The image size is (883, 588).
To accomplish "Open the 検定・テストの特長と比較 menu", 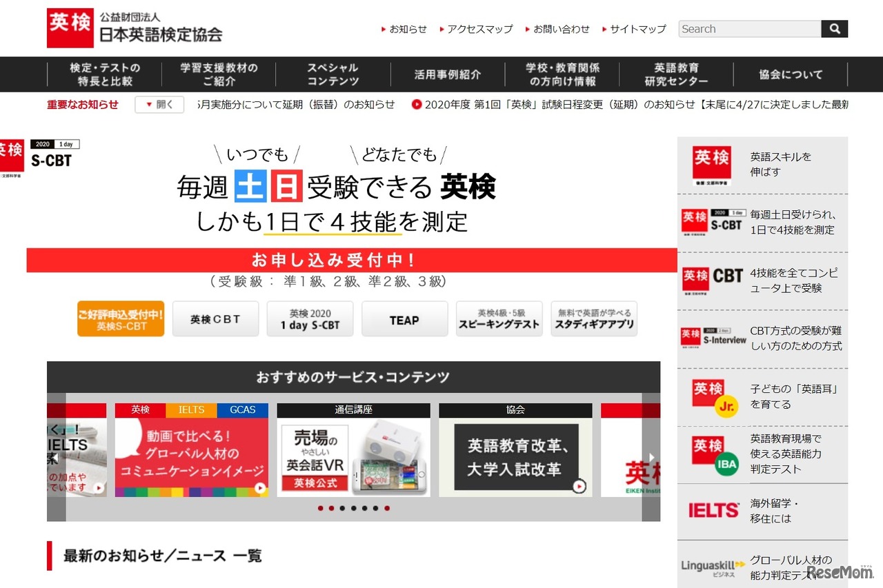I will [x=105, y=74].
